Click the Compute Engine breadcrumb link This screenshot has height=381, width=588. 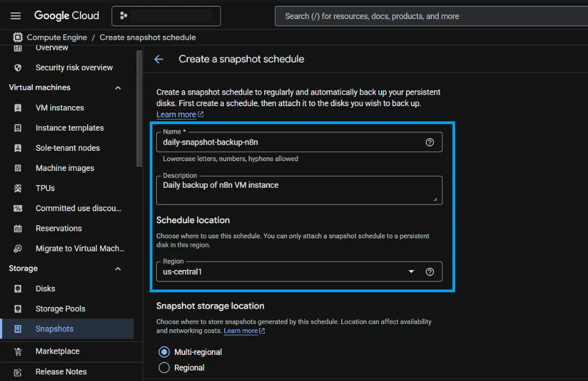pos(57,37)
